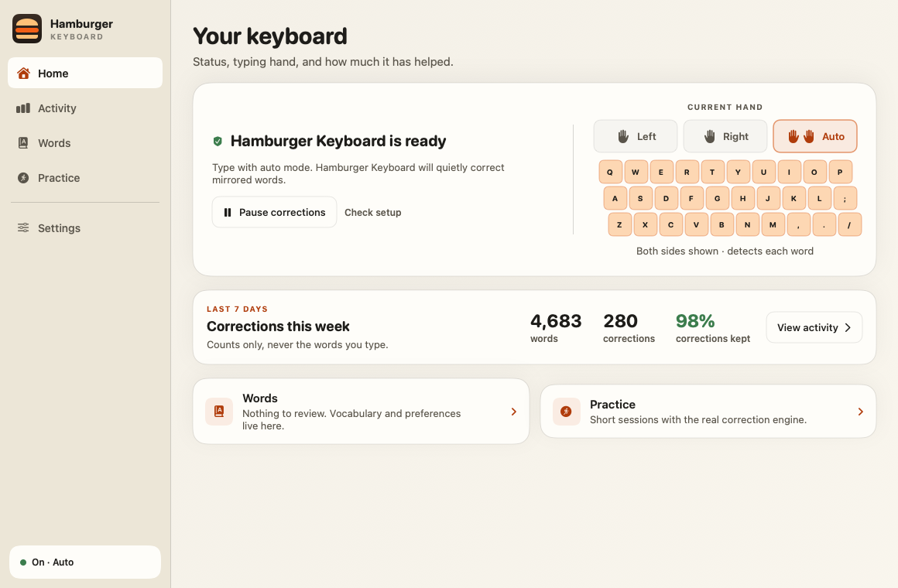Click the Words card book icon
Viewport: 898px width, 588px height.
click(x=219, y=411)
